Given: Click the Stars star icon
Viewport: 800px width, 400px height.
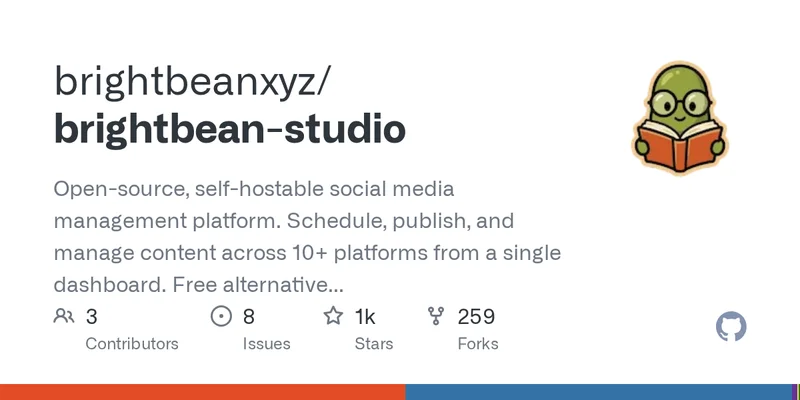Looking at the screenshot, I should click(333, 317).
